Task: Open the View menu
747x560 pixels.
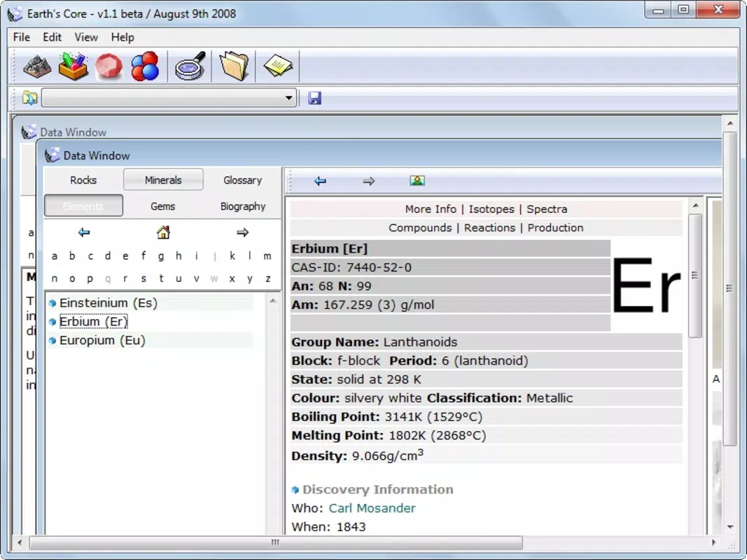Action: tap(85, 37)
